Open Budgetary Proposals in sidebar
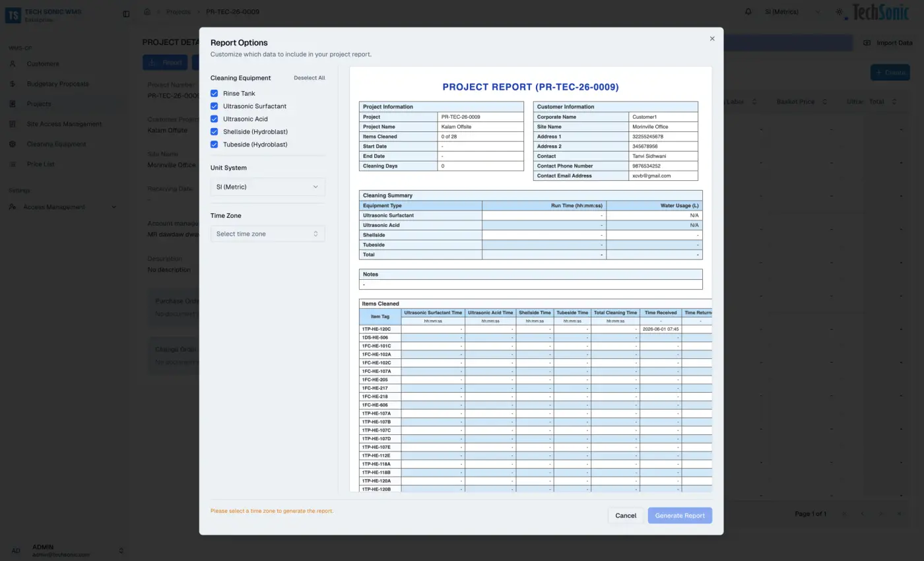This screenshot has width=924, height=561. tap(57, 84)
